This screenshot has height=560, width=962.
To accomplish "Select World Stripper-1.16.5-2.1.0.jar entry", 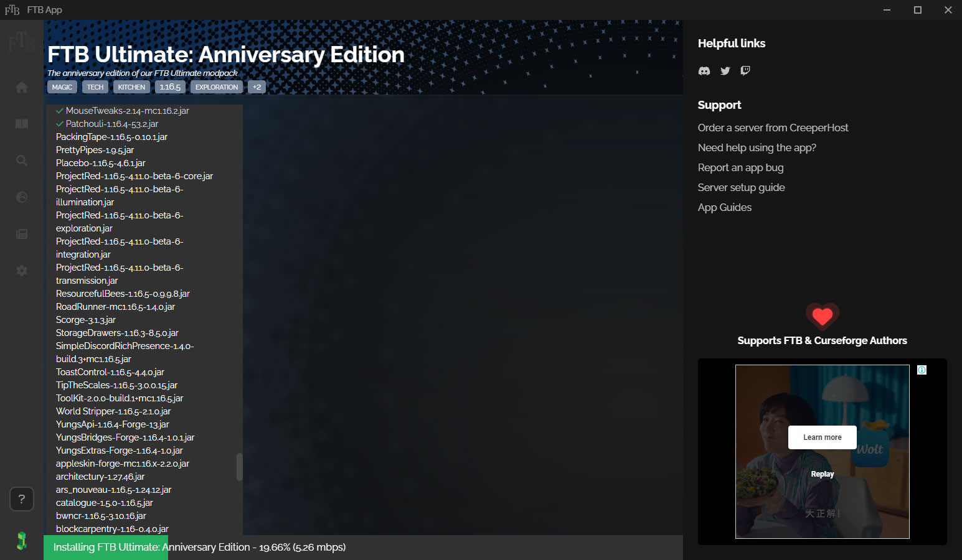I will tap(113, 411).
